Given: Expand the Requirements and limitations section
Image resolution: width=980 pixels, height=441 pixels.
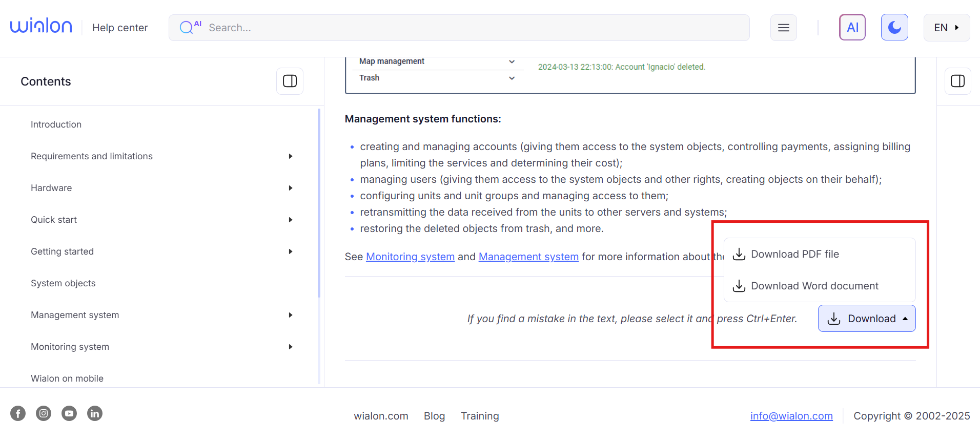Looking at the screenshot, I should (x=290, y=156).
